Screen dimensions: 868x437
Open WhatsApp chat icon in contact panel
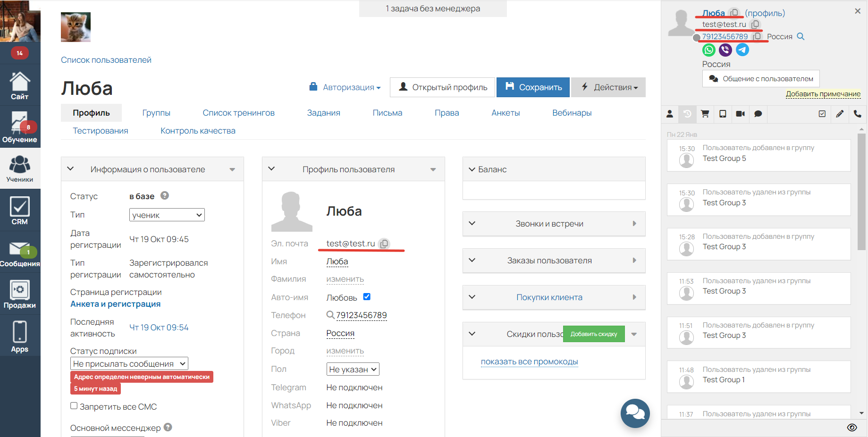(708, 50)
